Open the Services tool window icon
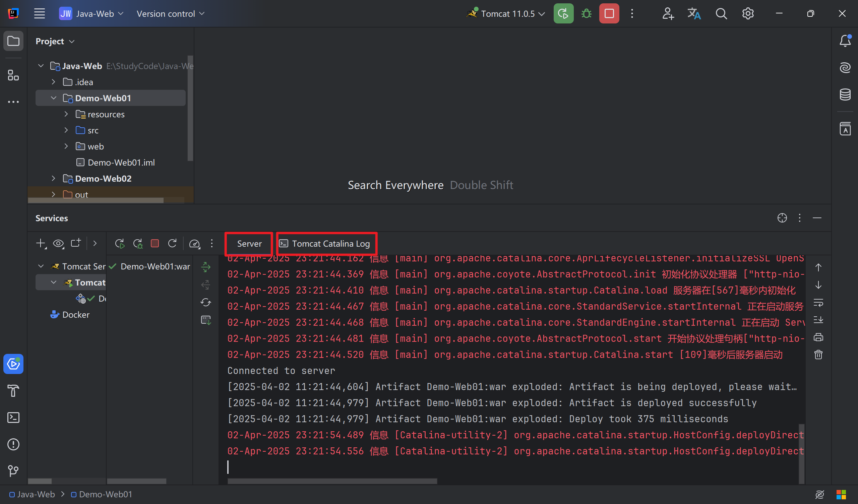Viewport: 858px width, 504px height. coord(13,364)
